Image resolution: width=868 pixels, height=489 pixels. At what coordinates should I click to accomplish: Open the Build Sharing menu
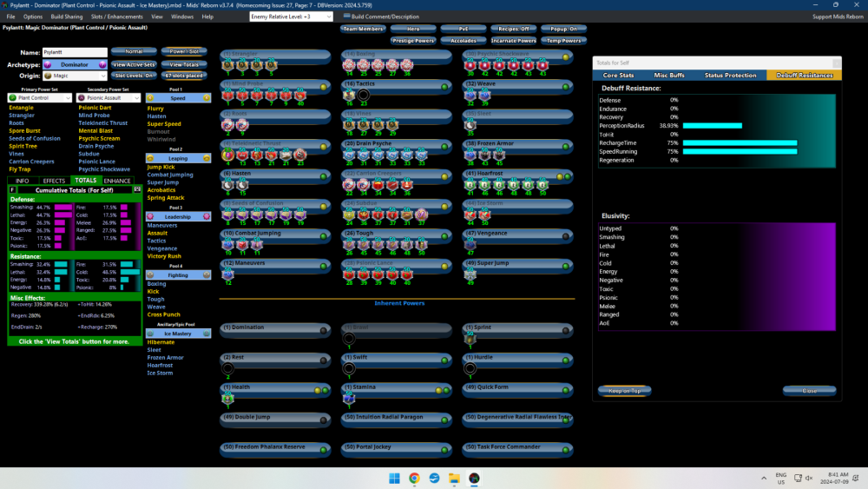point(67,17)
